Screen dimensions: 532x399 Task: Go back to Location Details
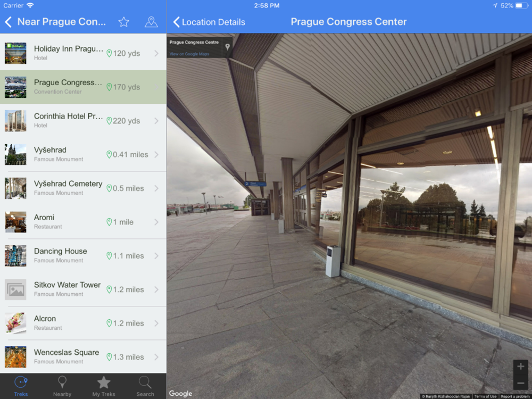pos(209,22)
